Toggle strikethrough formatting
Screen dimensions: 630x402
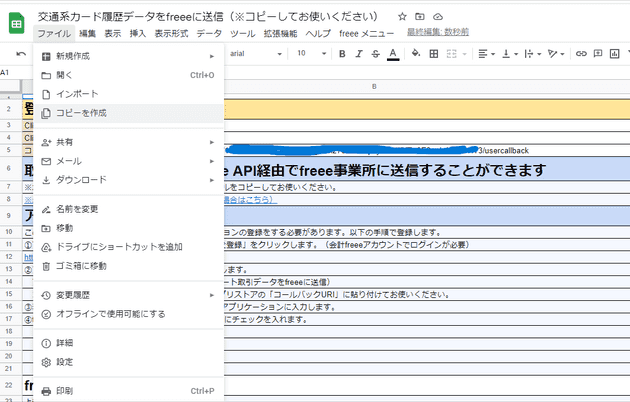tap(375, 54)
